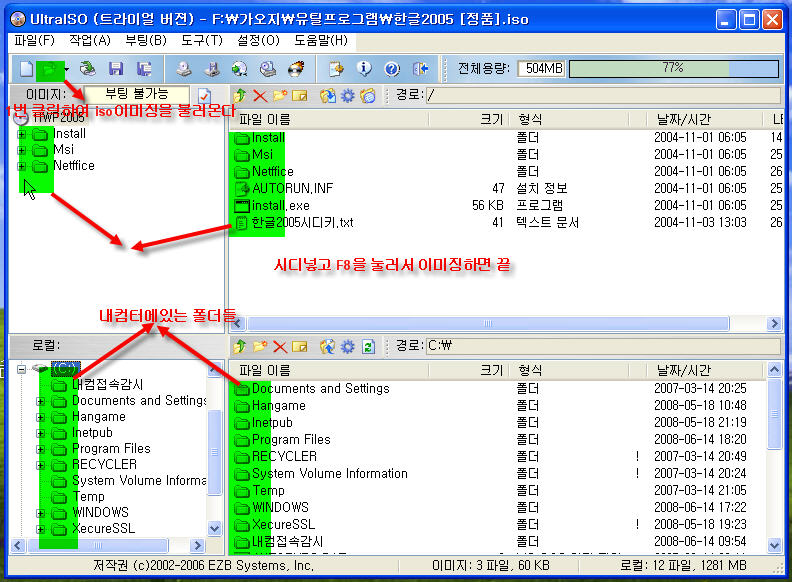Click the gear properties icon in image toolbar

click(348, 95)
